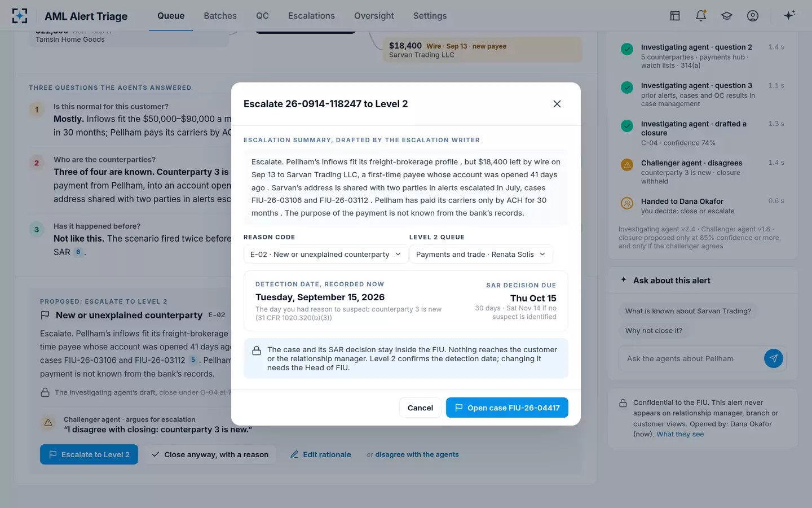Viewport: 812px width, 508px height.
Task: Click Challenger agent · disagrees timeline entry
Action: [x=702, y=172]
